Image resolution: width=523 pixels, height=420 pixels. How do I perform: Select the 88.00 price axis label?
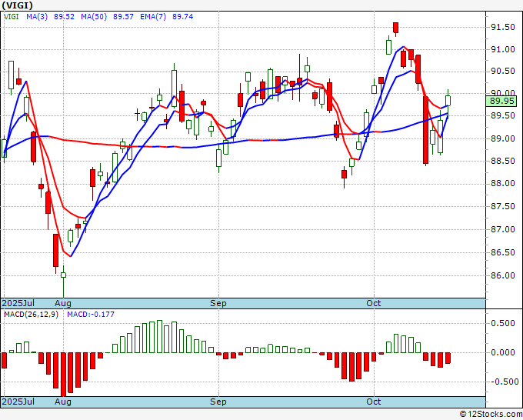503,184
